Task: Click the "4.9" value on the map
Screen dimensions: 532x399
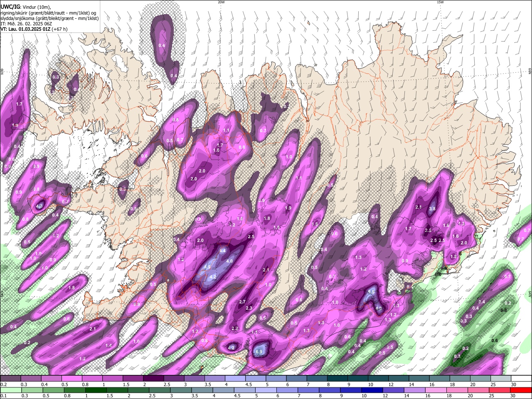Action: [x=208, y=267]
